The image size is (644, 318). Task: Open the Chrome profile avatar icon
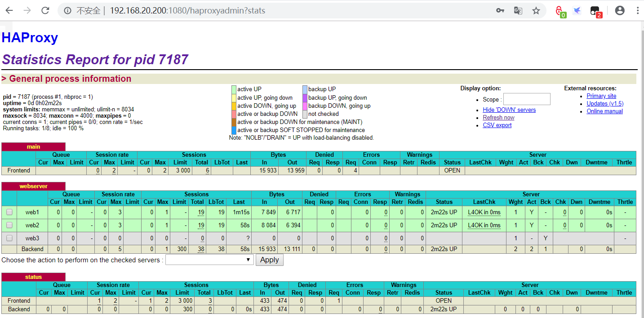click(620, 11)
